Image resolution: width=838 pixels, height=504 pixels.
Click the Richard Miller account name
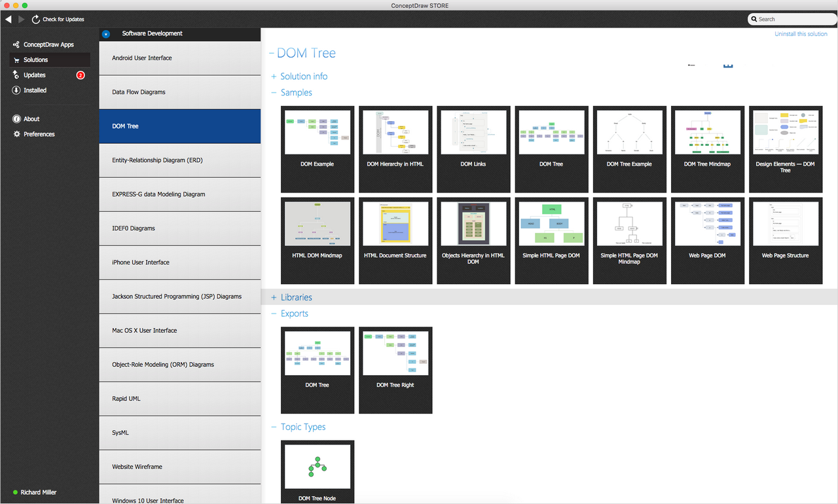click(38, 492)
